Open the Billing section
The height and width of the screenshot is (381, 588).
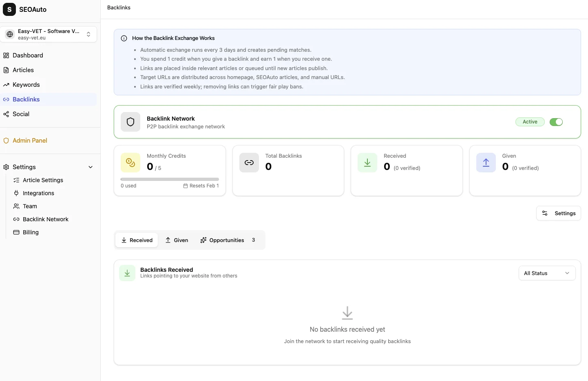(30, 232)
